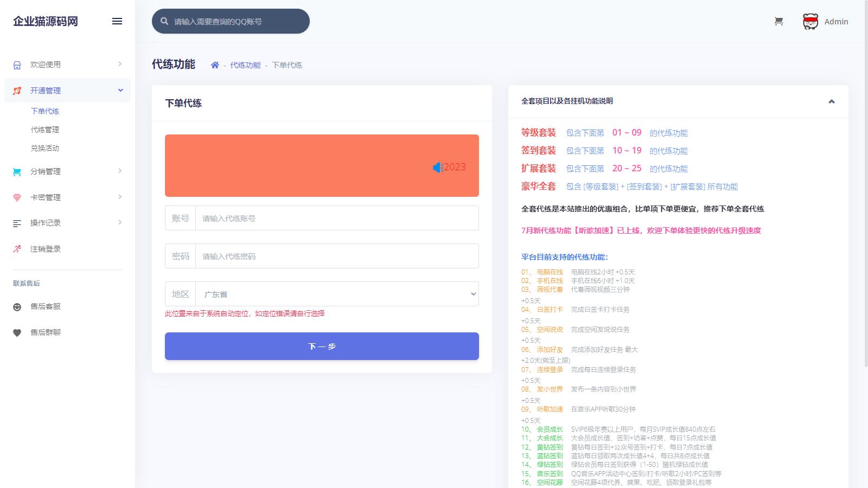Select 代练管理 in the sidebar submenu
This screenshot has height=488, width=868.
tap(45, 130)
